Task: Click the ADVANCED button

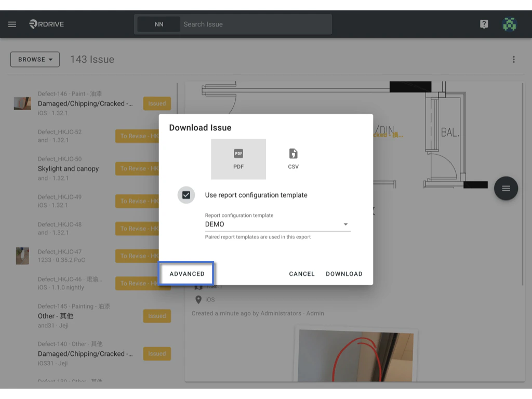Action: point(186,273)
